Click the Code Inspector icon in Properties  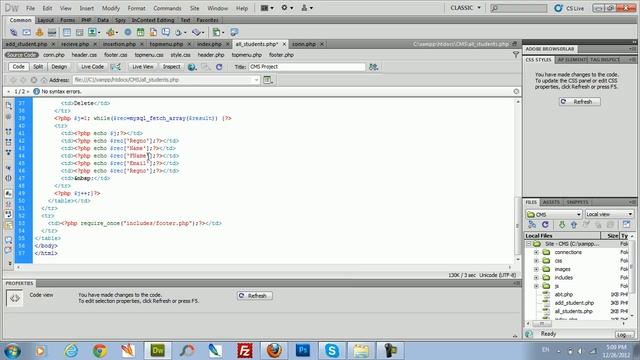pyautogui.click(x=15, y=298)
